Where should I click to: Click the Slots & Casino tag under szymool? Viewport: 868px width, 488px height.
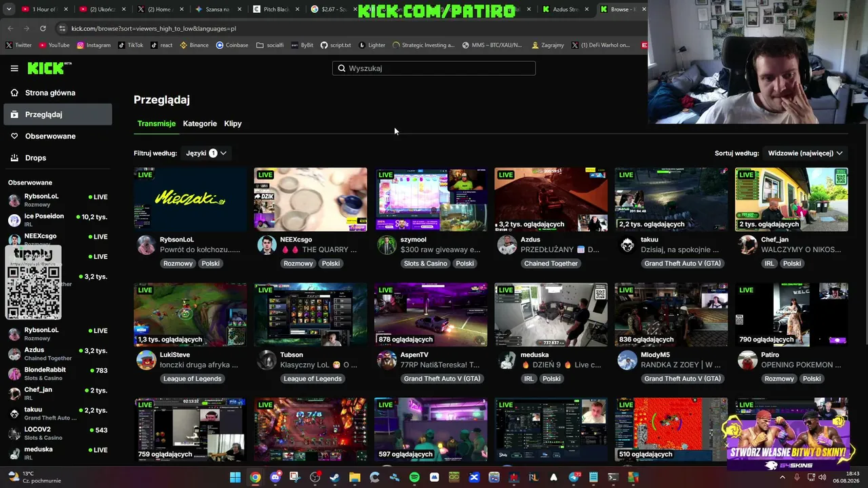[425, 264]
